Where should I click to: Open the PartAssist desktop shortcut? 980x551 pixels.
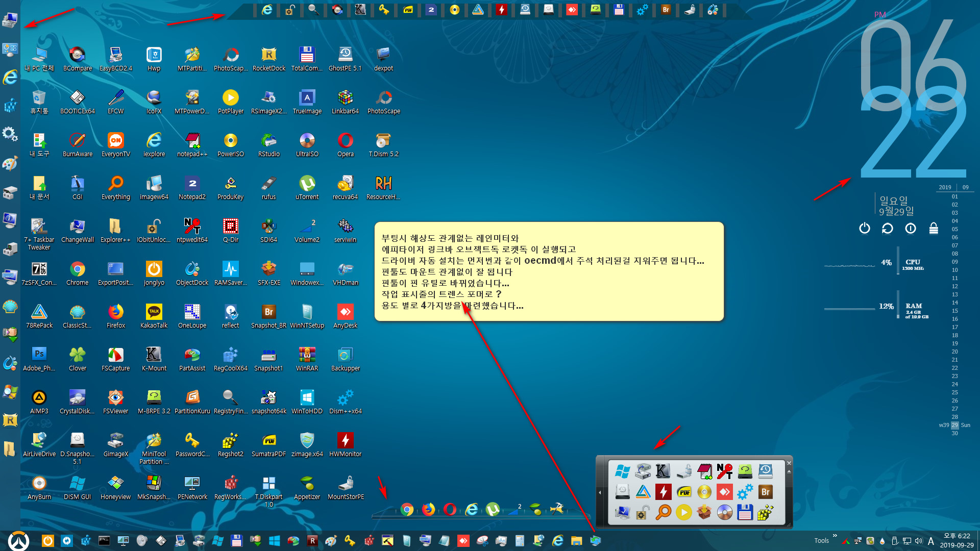click(x=192, y=359)
